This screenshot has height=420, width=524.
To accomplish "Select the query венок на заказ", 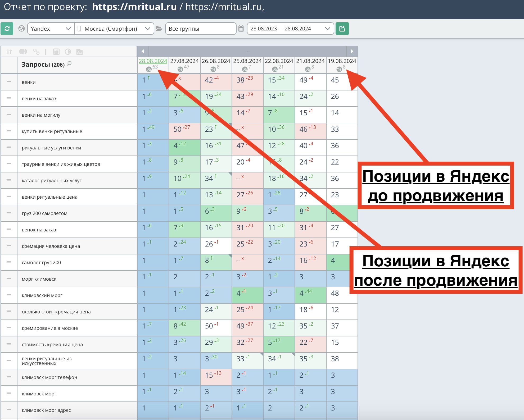I will pyautogui.click(x=39, y=230).
